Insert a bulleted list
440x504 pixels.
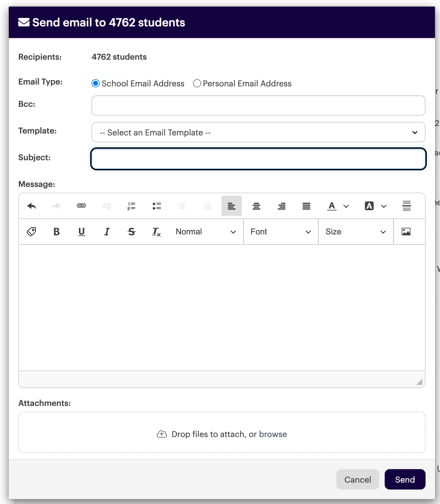(x=157, y=206)
